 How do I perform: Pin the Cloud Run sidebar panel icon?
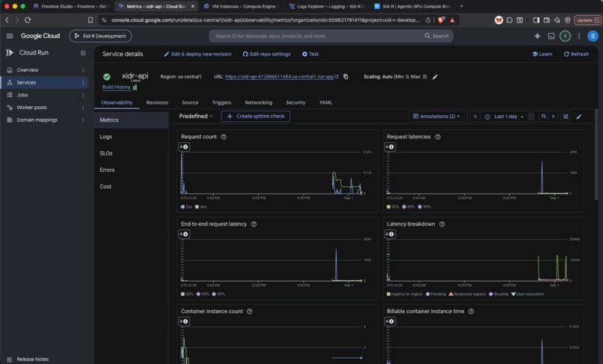pyautogui.click(x=83, y=52)
